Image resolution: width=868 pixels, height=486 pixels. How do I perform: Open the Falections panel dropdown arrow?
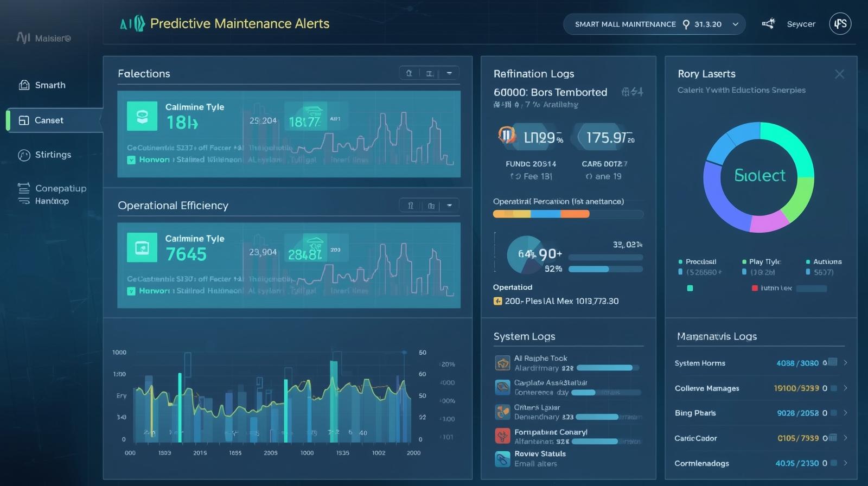pos(449,73)
